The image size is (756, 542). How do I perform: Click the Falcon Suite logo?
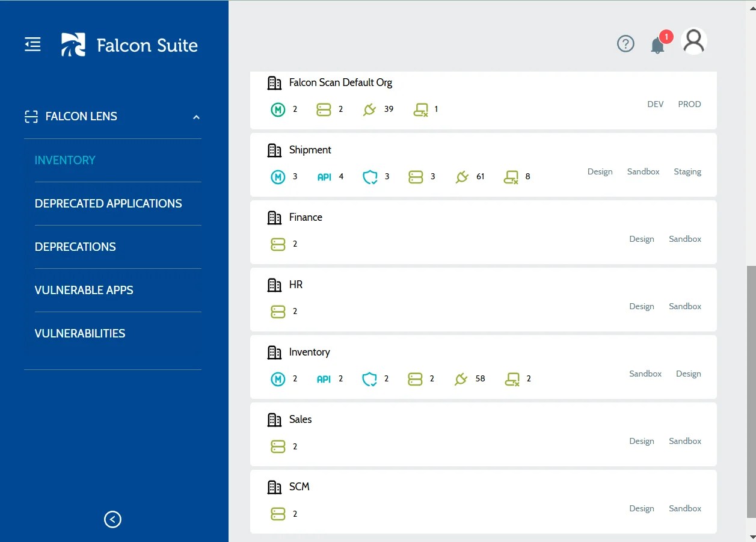point(129,45)
